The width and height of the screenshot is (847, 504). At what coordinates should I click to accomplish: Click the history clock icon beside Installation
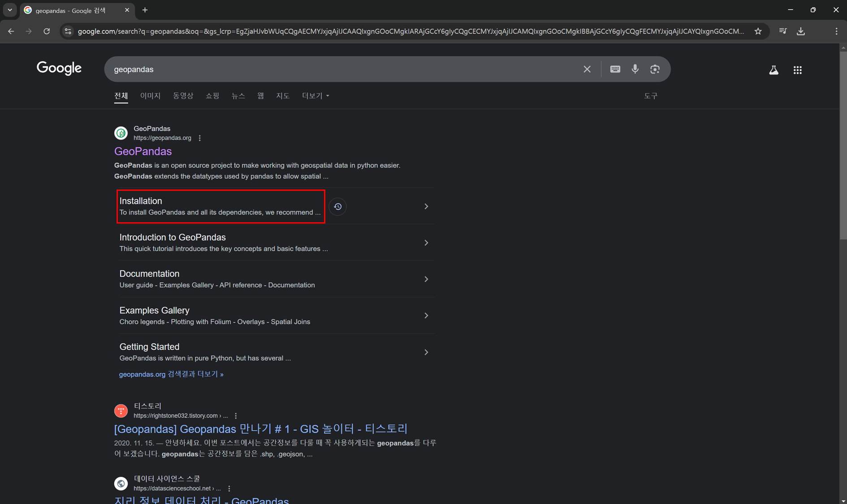(x=337, y=207)
